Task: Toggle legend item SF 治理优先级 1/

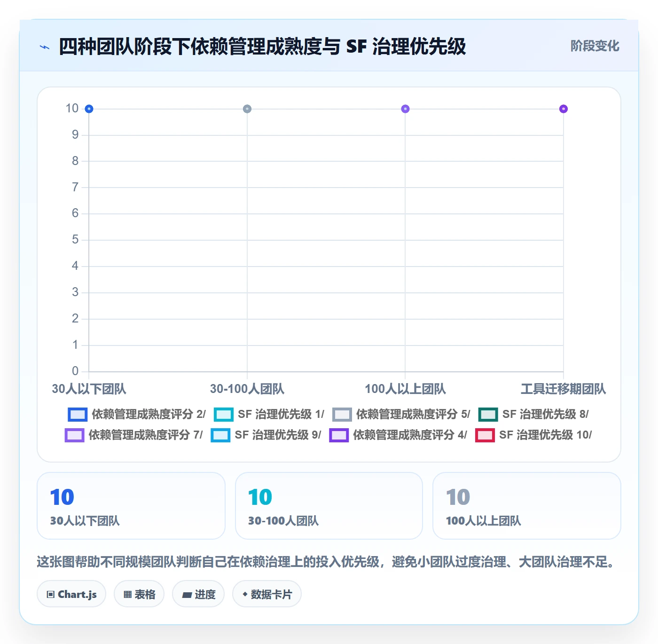Action: (269, 414)
